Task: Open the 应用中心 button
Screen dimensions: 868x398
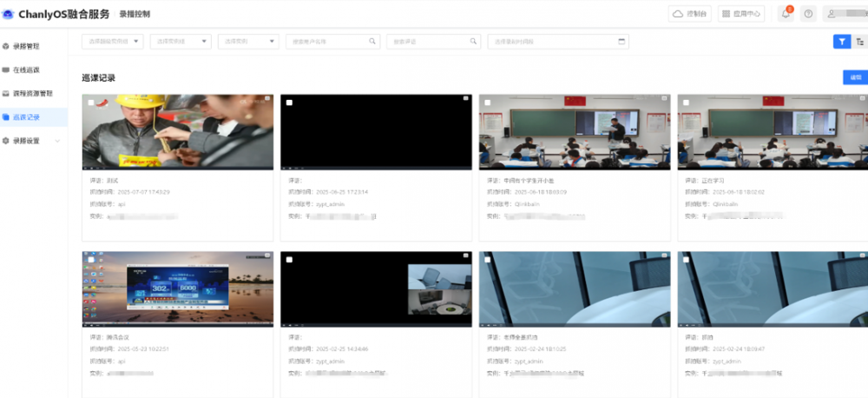Action: [x=740, y=14]
